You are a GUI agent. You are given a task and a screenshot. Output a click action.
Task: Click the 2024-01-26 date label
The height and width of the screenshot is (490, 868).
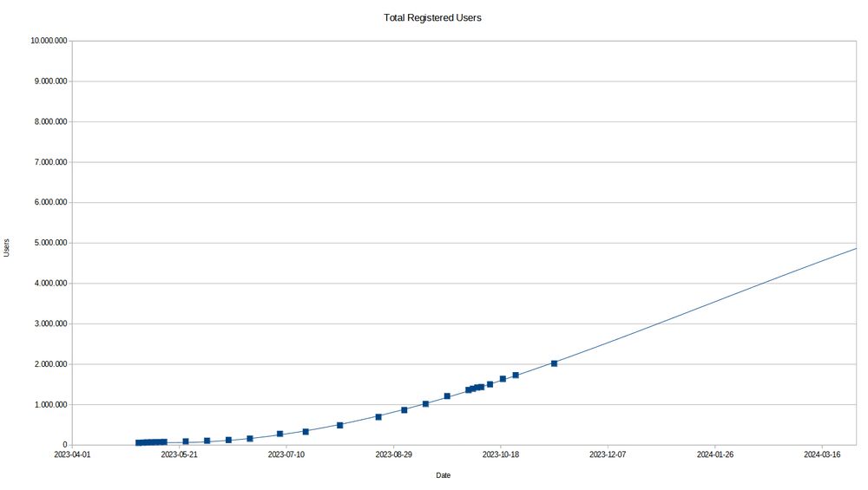[x=715, y=454]
